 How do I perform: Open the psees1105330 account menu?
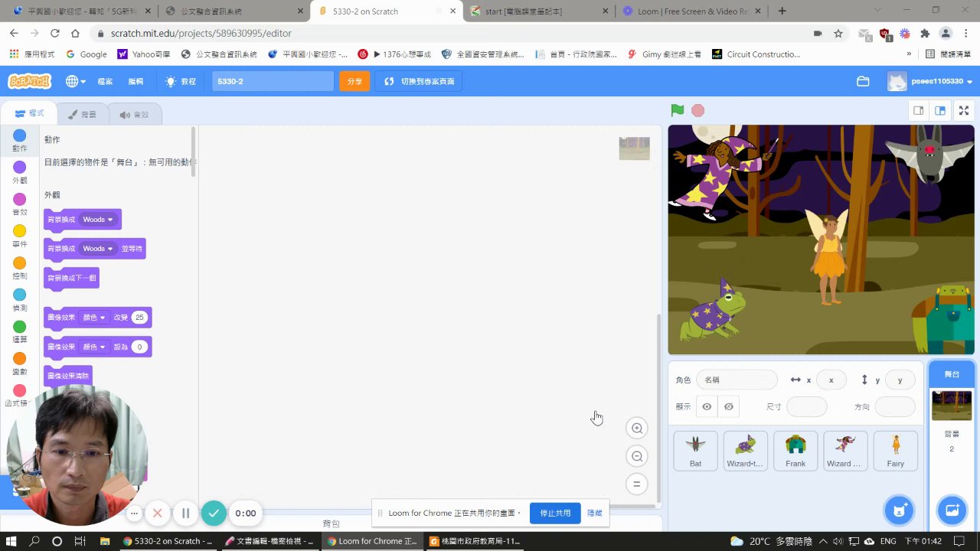[930, 81]
